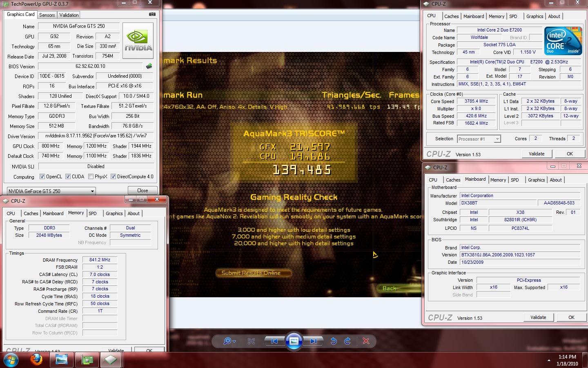
Task: Click the Intel Core 2 Duo logo
Action: pyautogui.click(x=563, y=40)
